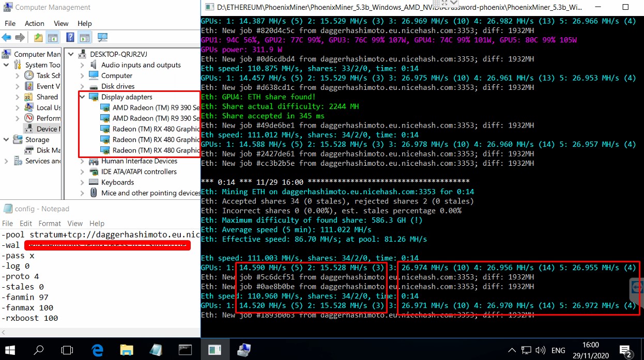Collapse the Storage tree node
Viewport: 644px width, 360px height.
tap(6, 139)
